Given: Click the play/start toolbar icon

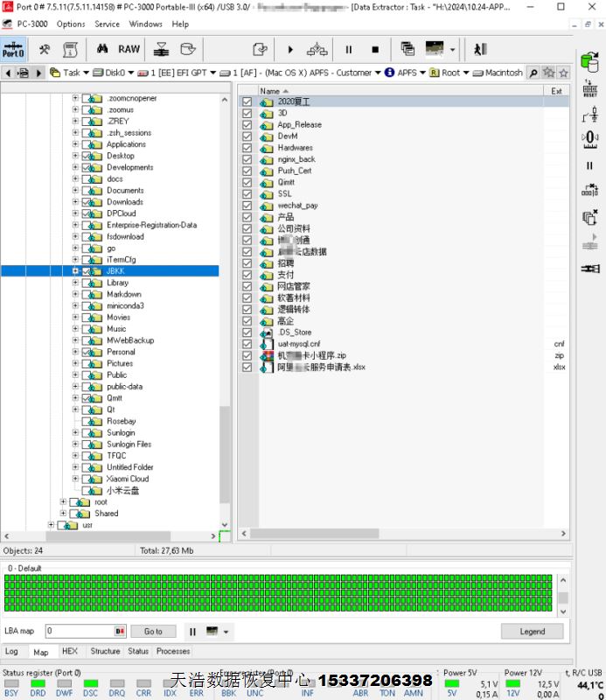Looking at the screenshot, I should (x=290, y=50).
